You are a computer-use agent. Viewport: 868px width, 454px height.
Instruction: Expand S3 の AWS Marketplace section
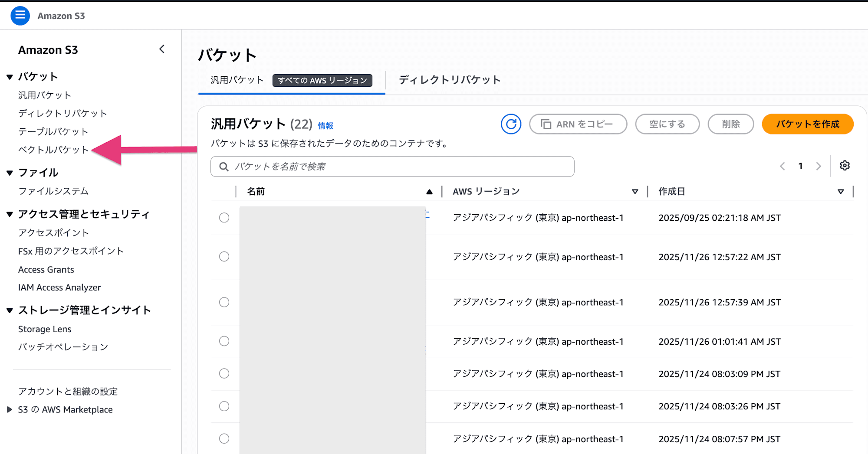point(10,410)
